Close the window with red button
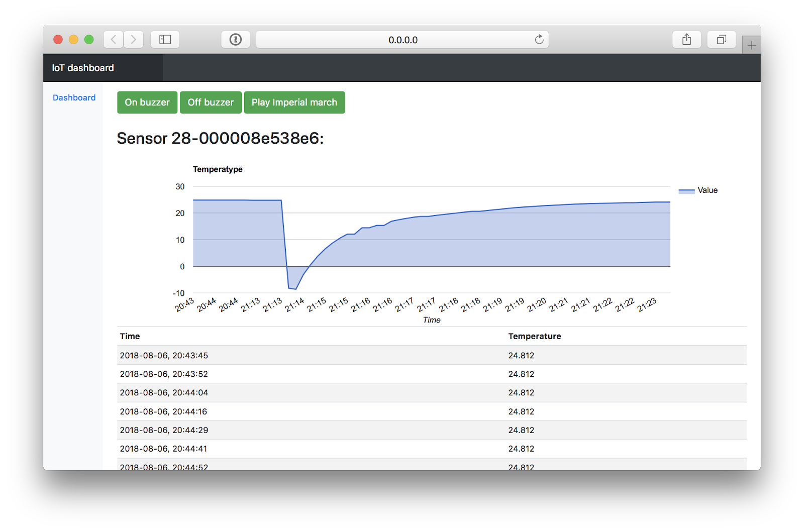The height and width of the screenshot is (532, 804). (58, 39)
